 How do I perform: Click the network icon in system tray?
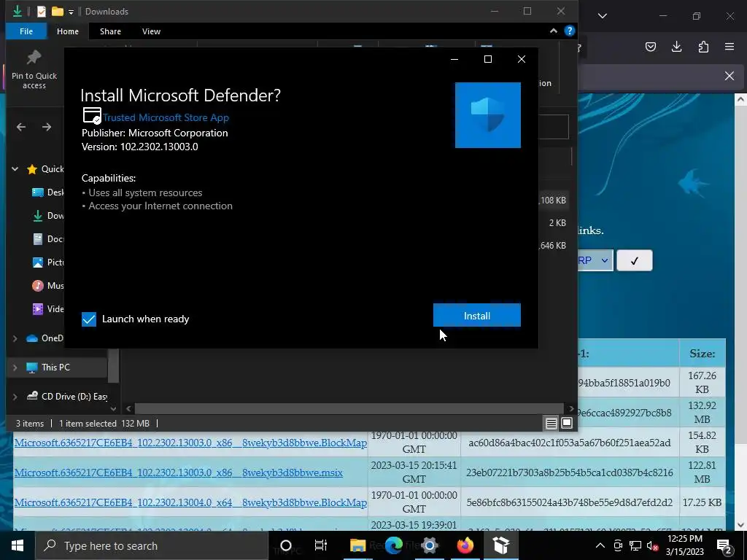coord(635,545)
